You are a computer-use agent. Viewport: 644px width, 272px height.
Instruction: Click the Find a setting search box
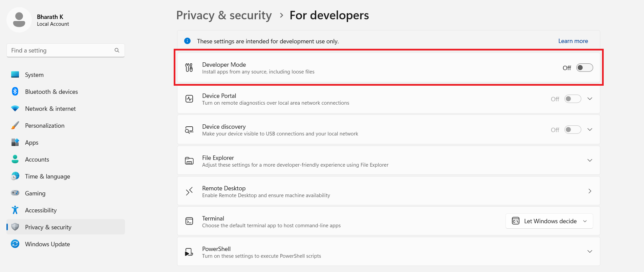click(66, 50)
